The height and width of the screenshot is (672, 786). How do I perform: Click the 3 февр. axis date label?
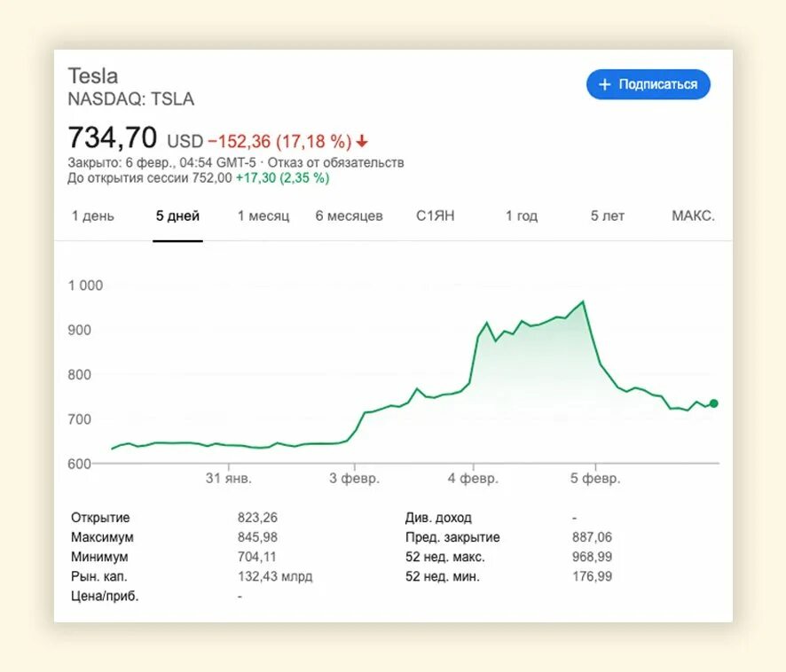[x=354, y=479]
